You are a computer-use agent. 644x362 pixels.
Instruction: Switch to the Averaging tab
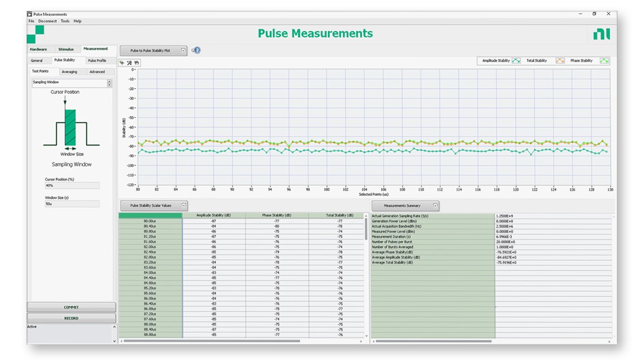[x=69, y=72]
